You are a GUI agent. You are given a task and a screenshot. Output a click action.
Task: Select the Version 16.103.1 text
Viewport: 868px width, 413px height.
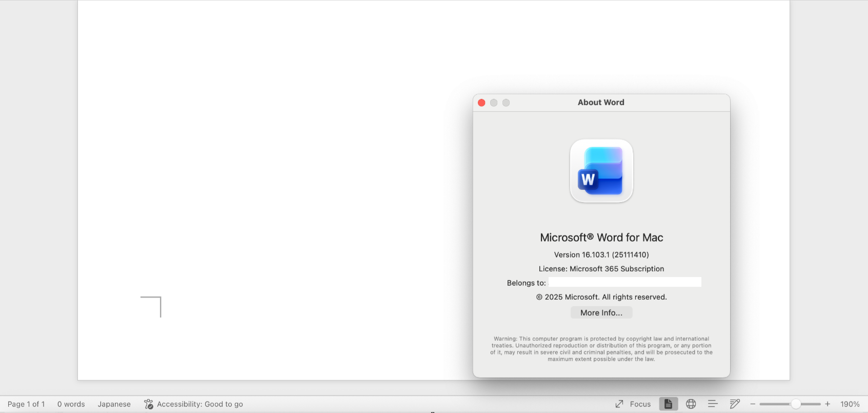pyautogui.click(x=601, y=254)
